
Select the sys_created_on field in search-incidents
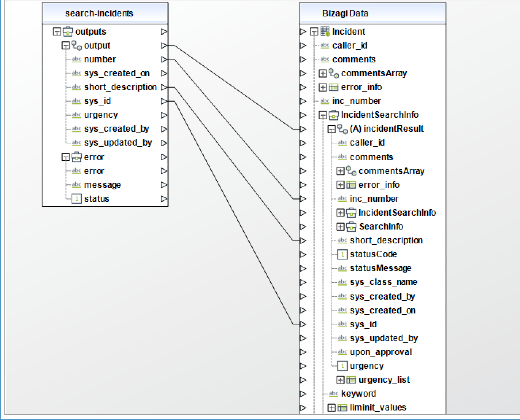117,73
